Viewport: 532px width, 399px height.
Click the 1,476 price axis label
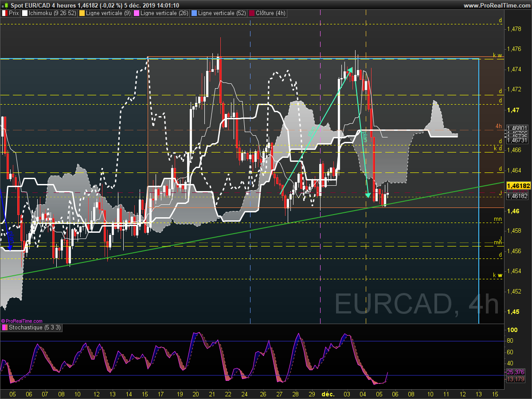[514, 49]
